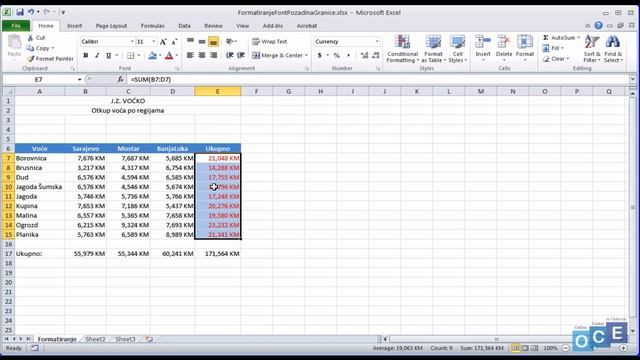Decrease the cell indent

tap(230, 55)
